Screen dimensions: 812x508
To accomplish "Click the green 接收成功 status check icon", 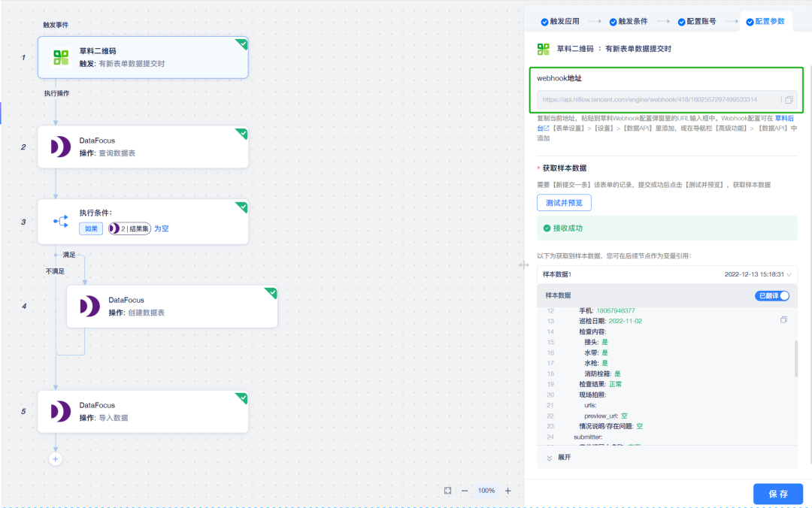I will coord(547,228).
